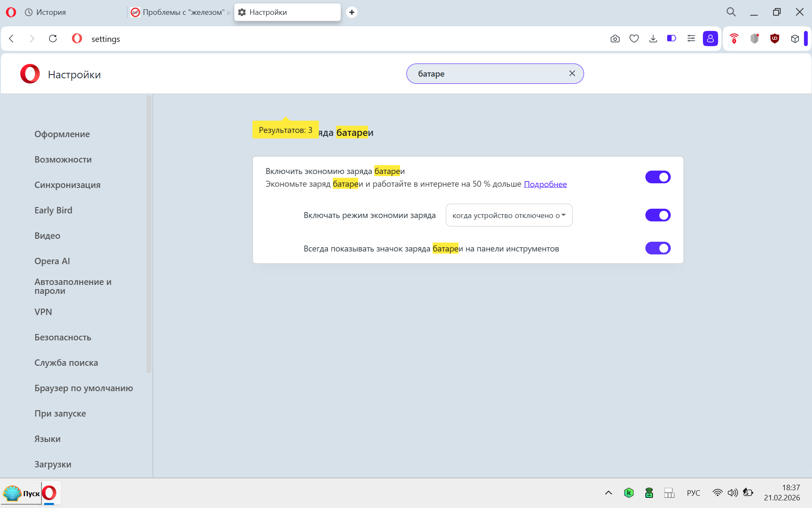
Task: Toggle battery saver enable switch
Action: 658,177
